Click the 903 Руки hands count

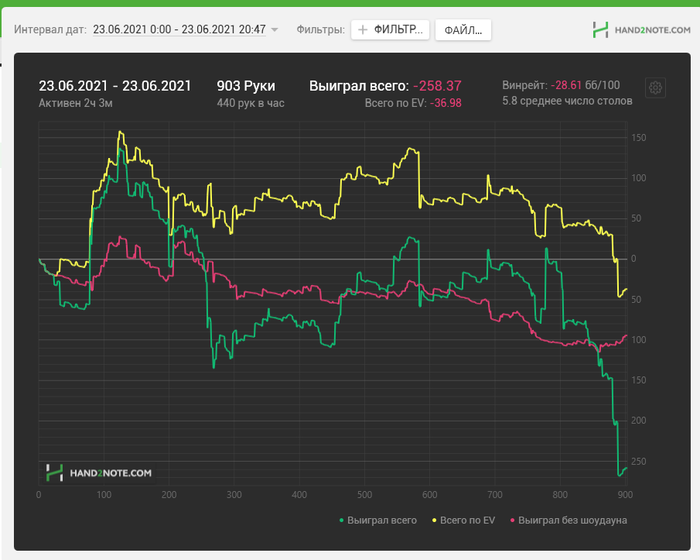point(246,86)
